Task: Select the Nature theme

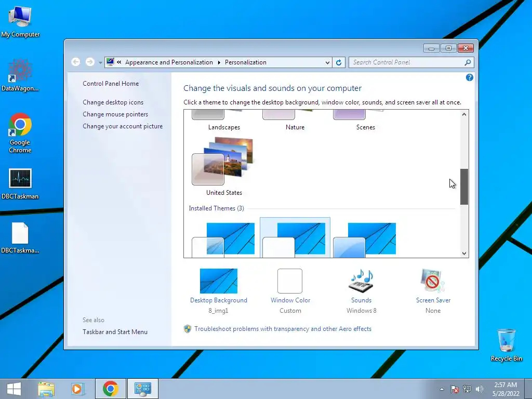Action: (x=295, y=121)
